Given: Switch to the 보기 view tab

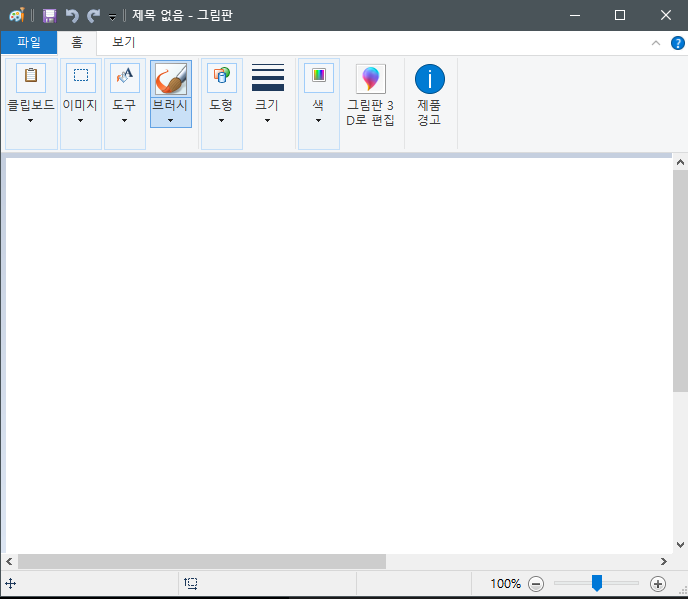Looking at the screenshot, I should pos(124,43).
